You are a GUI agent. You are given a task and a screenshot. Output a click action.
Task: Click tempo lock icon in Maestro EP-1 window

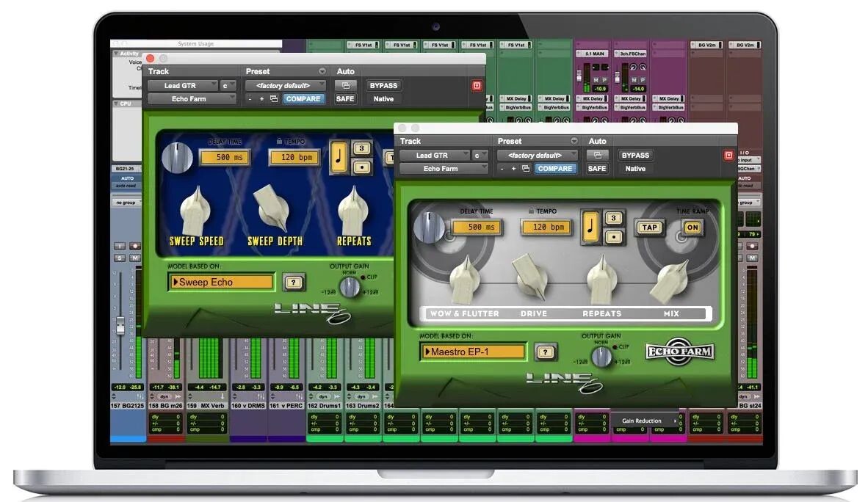pos(531,211)
